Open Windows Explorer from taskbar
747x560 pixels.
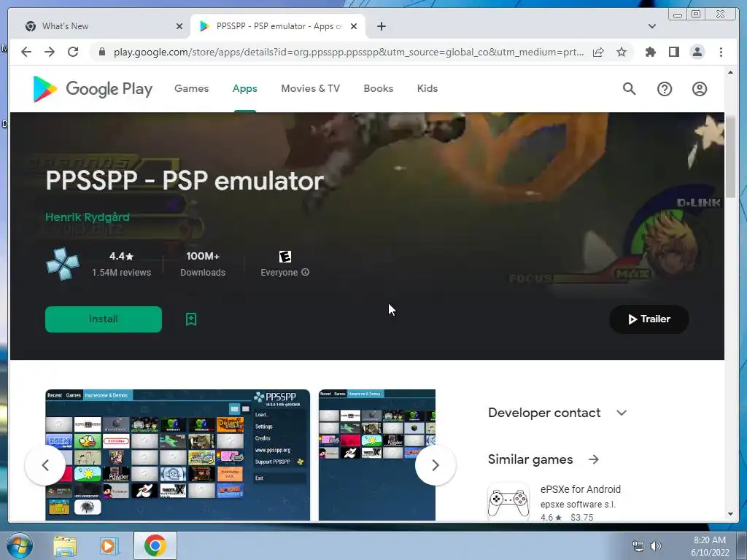pos(64,547)
